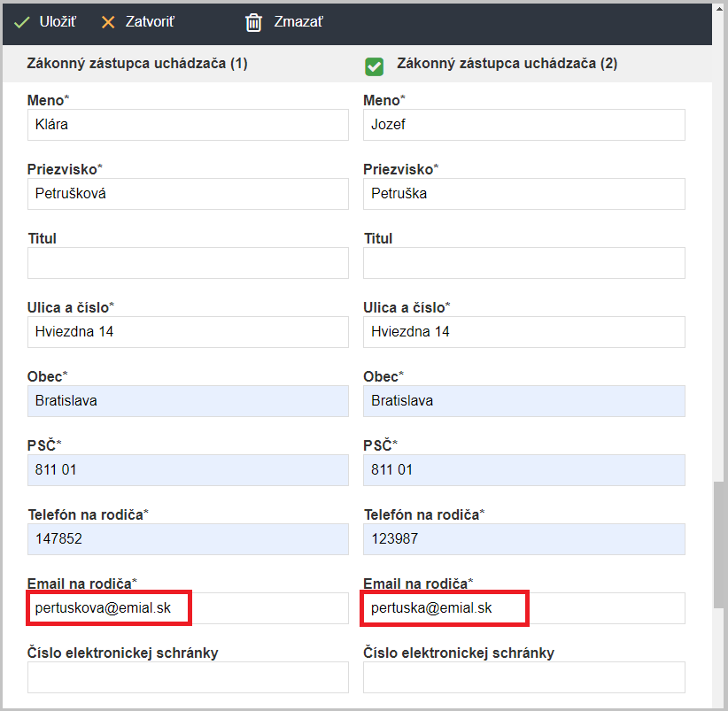Click the orange X Zatvoriť icon
Image resolution: width=728 pixels, height=711 pixels.
click(x=108, y=22)
